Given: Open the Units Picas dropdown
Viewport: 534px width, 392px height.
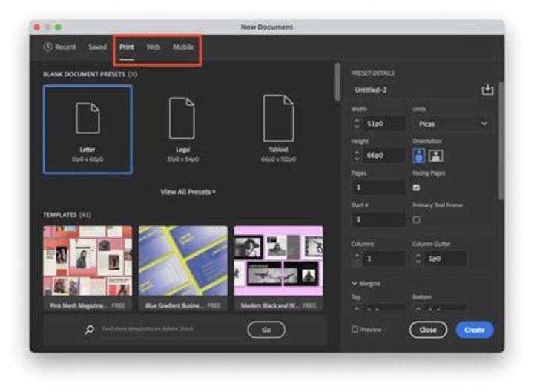Looking at the screenshot, I should [x=452, y=124].
